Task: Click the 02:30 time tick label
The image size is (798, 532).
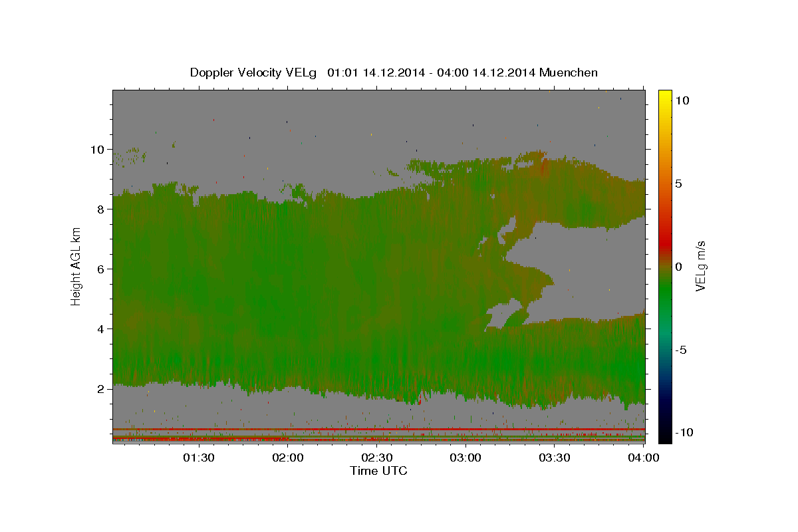Action: [x=377, y=458]
